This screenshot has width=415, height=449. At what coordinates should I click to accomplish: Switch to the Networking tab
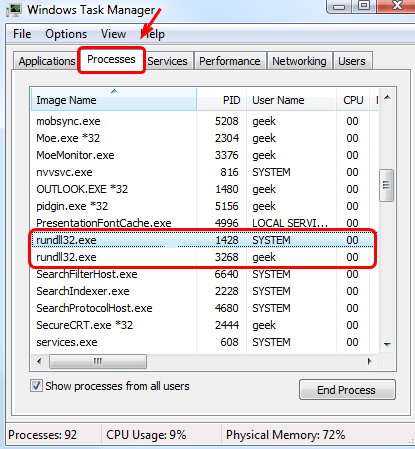click(x=299, y=61)
